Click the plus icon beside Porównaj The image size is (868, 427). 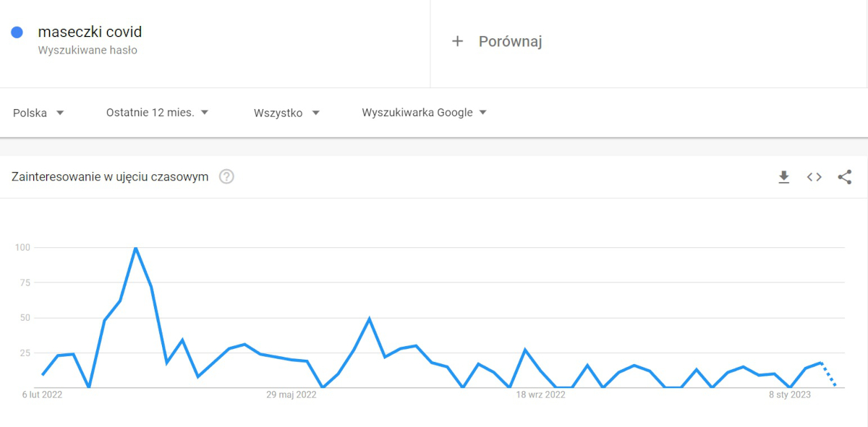[x=457, y=41]
